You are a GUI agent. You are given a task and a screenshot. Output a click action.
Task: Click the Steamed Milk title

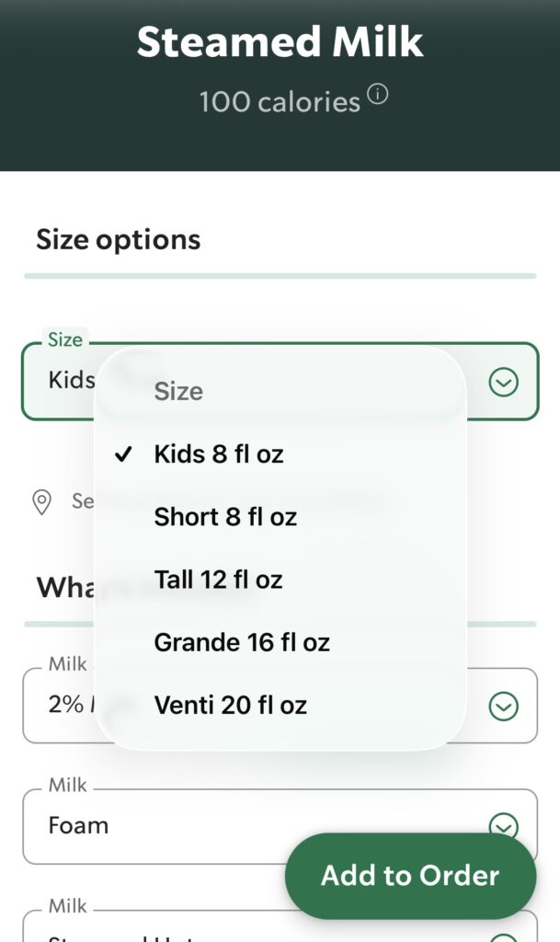pos(280,42)
